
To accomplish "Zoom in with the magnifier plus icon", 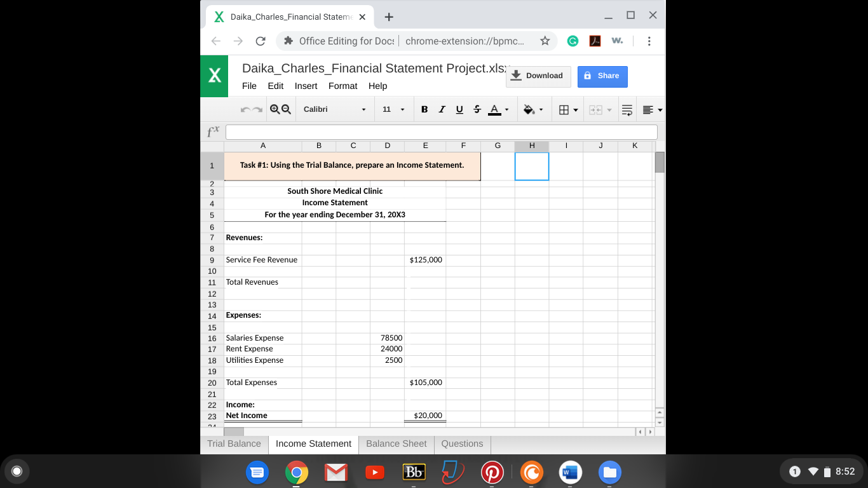I will 275,109.
